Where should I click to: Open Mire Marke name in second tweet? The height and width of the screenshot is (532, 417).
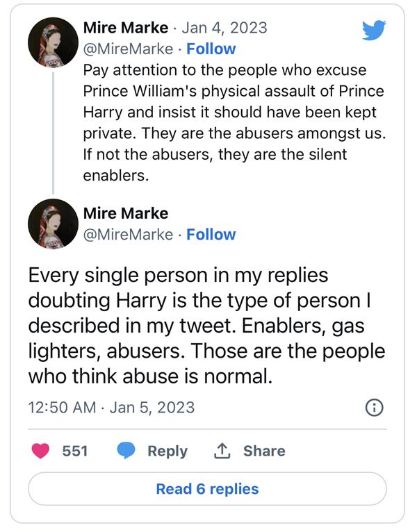(x=126, y=213)
